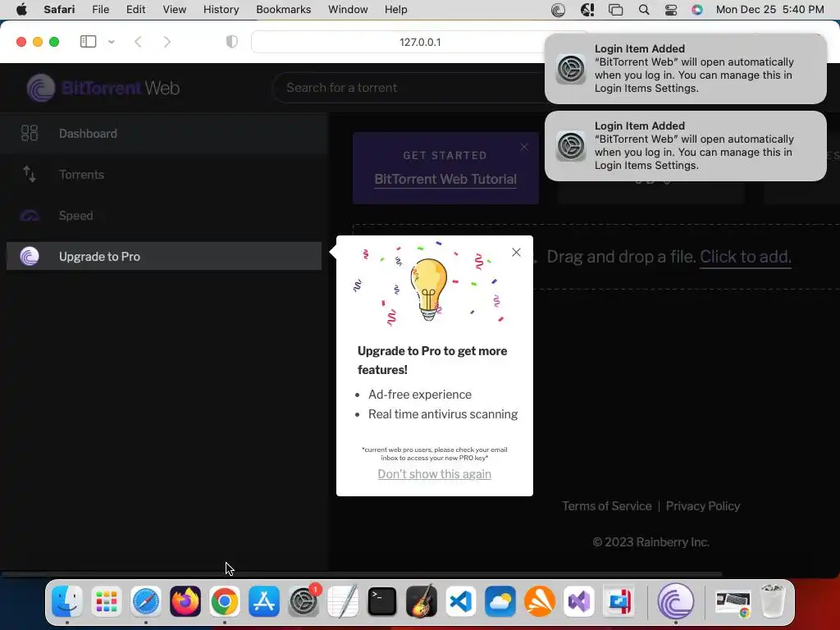
Task: Open Privacy Policy link
Action: point(702,506)
